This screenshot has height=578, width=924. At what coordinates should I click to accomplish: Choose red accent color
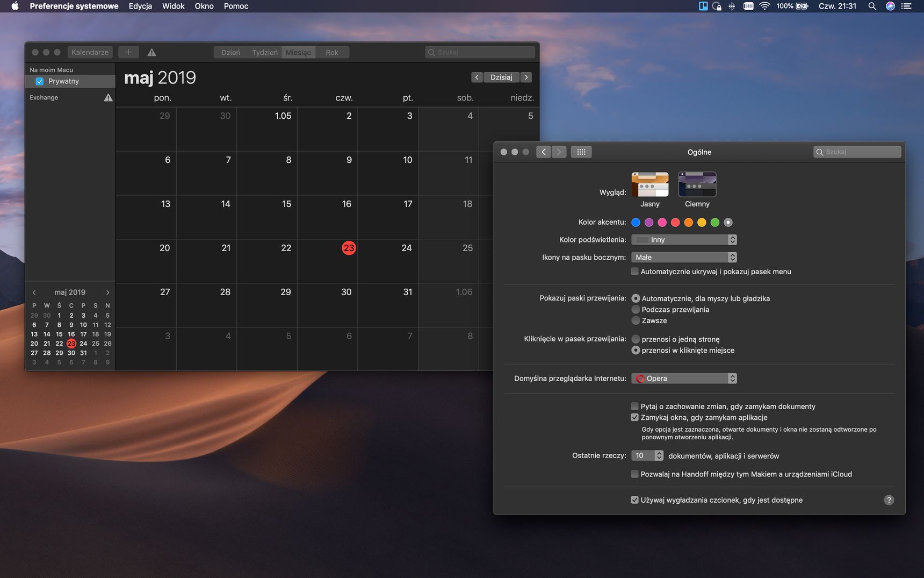[675, 223]
